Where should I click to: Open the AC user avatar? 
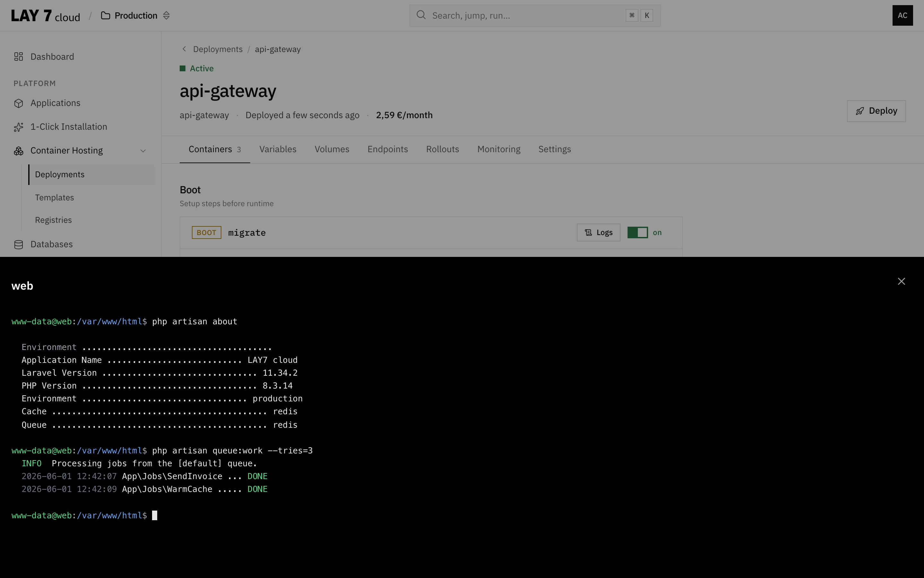point(902,15)
